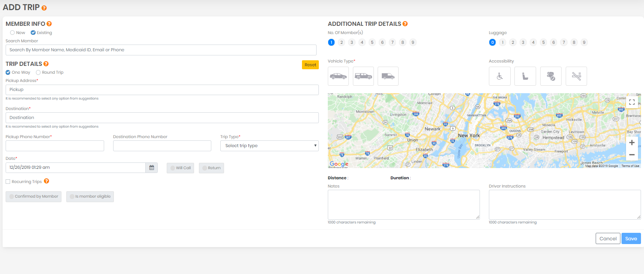
Task: Set number of members to 1
Action: [x=331, y=43]
